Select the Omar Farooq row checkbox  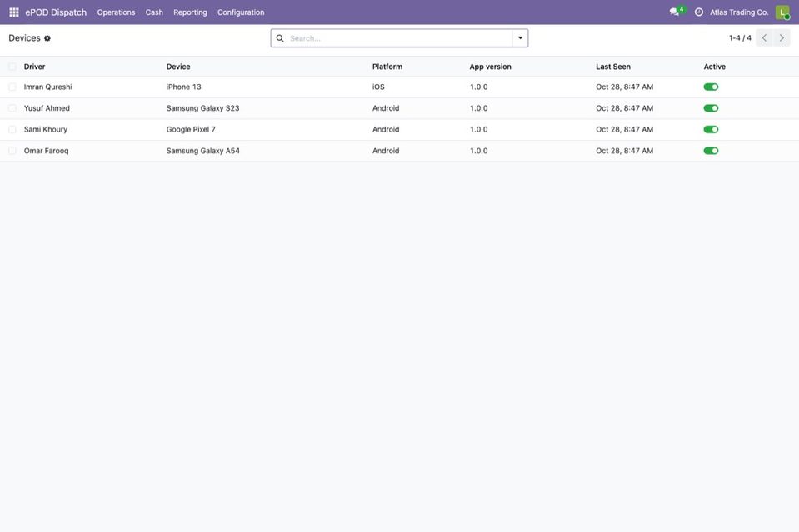(x=12, y=151)
